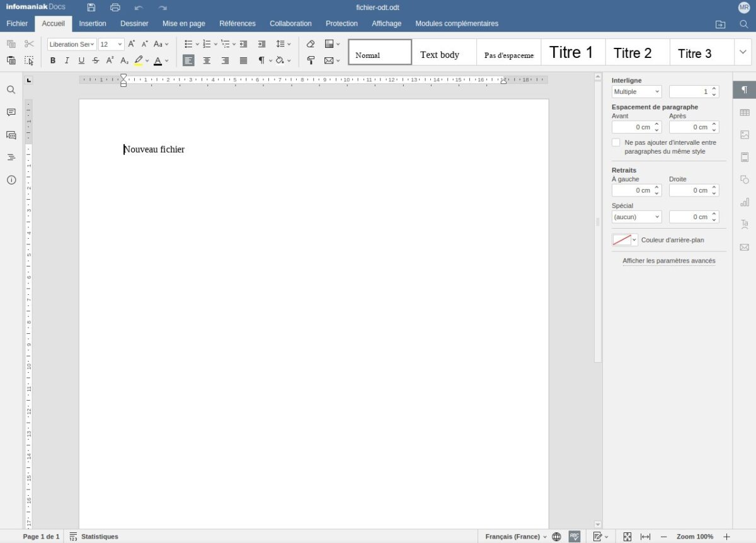Open table settings in the right sidebar
Viewport: 756px width, 543px height.
745,112
